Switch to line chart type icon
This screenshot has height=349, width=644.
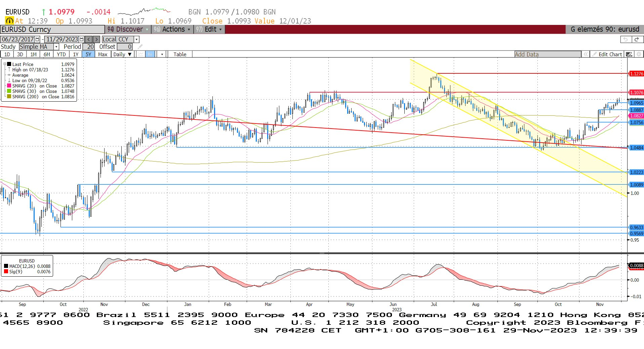coord(141,54)
